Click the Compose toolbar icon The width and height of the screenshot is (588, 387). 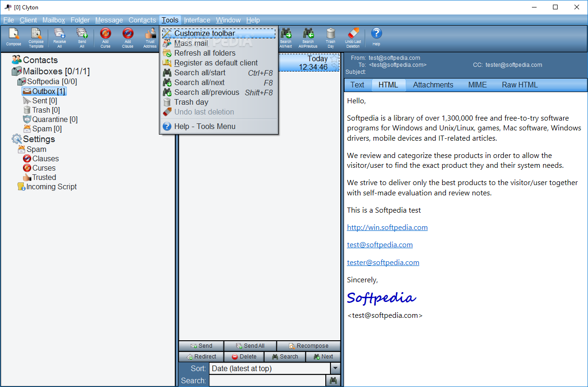pos(14,37)
